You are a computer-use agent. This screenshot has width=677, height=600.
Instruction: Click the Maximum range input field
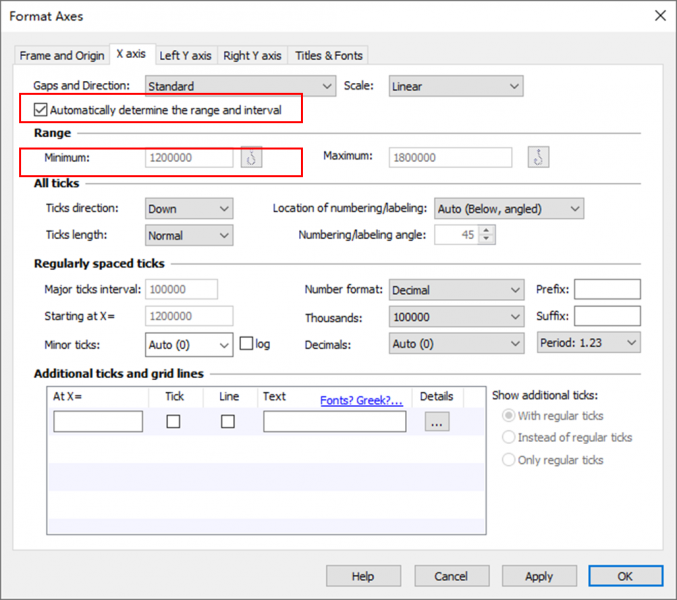pyautogui.click(x=450, y=158)
